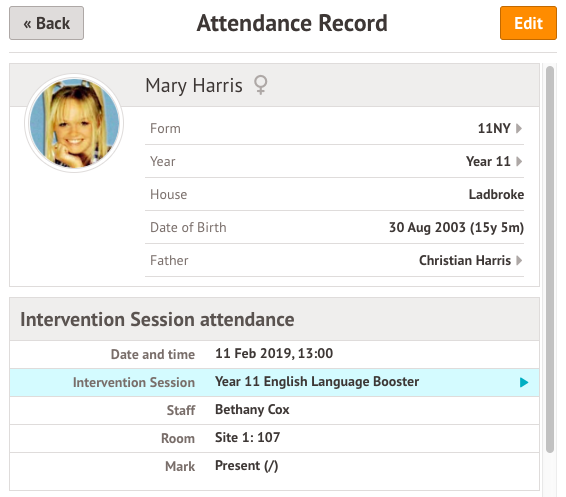Click the Mark Present row

tap(274, 466)
